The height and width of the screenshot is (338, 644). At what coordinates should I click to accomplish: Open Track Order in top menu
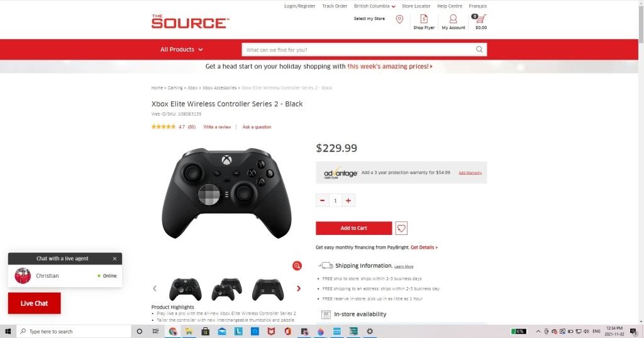pos(335,6)
